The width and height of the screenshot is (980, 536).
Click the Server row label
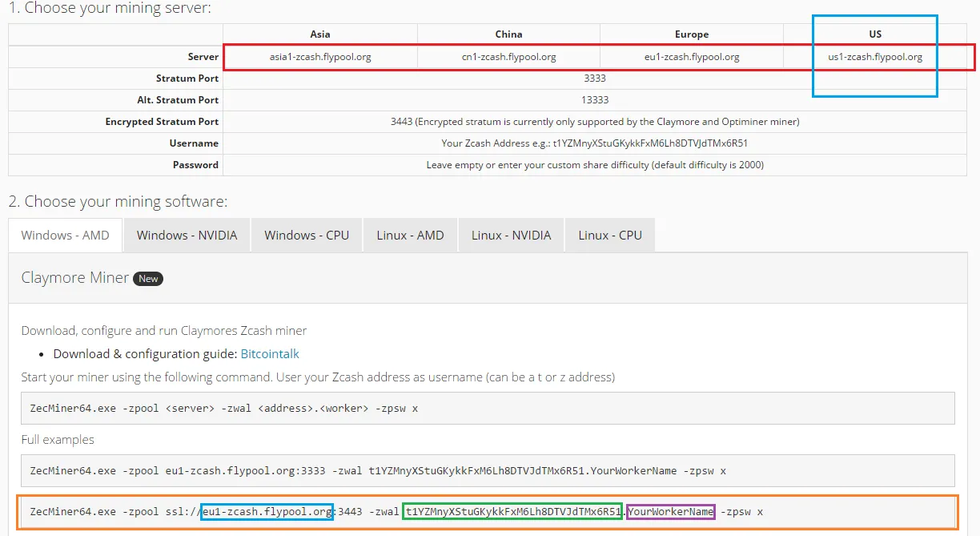pos(203,57)
